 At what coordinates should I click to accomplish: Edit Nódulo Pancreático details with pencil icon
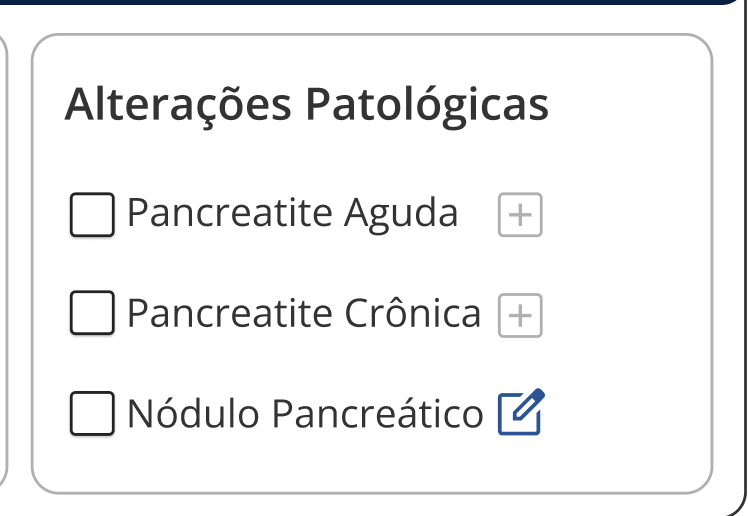(521, 413)
